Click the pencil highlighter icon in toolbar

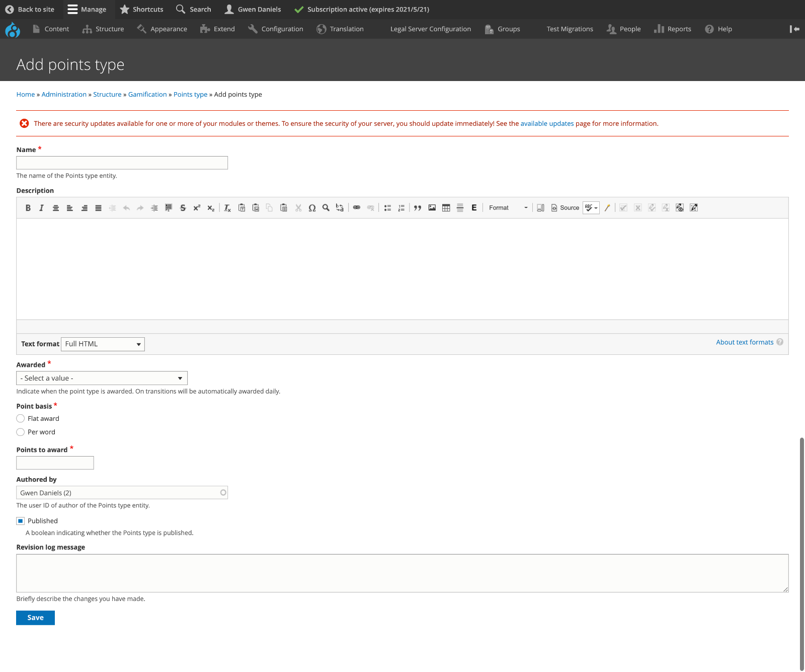coord(607,208)
